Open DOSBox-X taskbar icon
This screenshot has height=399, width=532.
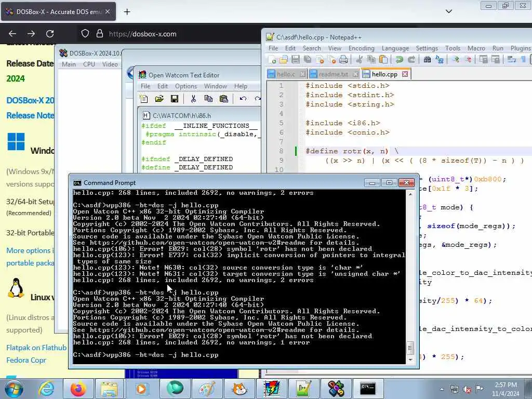(x=336, y=389)
